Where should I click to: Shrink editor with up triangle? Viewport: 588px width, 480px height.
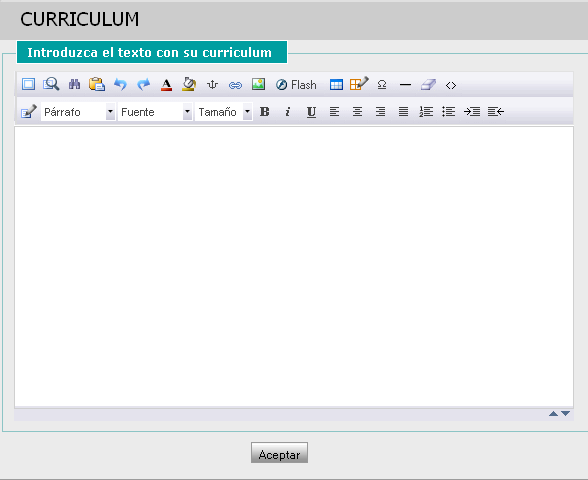click(x=553, y=414)
